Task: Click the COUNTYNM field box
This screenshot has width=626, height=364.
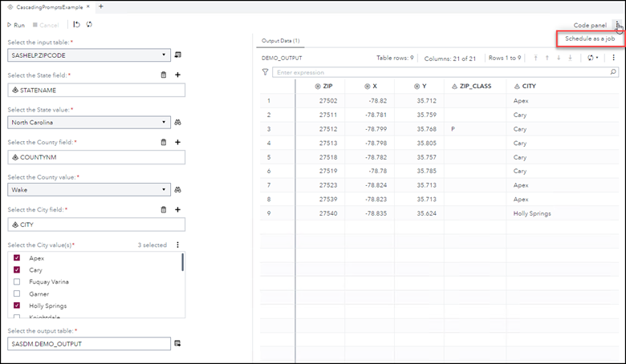Action: point(96,157)
